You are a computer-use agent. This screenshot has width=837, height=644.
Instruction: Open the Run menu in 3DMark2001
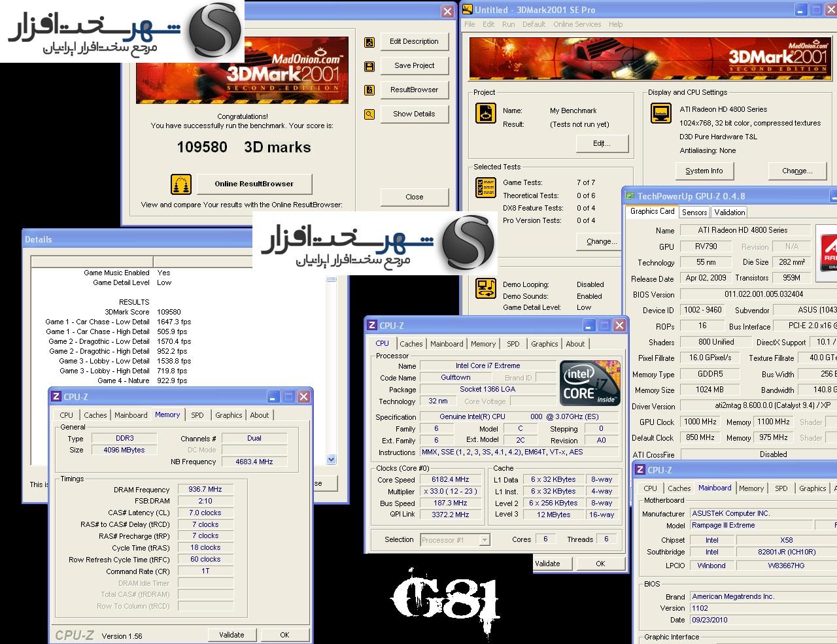pos(509,24)
